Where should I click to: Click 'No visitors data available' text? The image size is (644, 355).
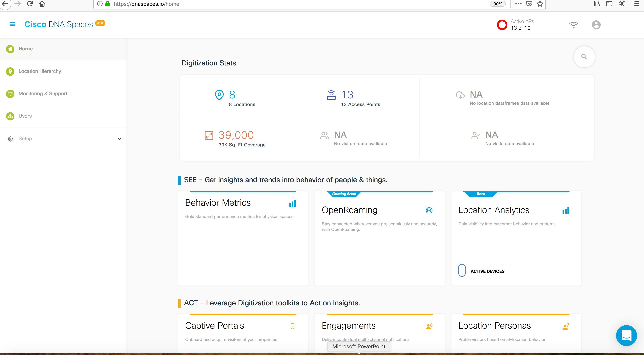tap(360, 144)
